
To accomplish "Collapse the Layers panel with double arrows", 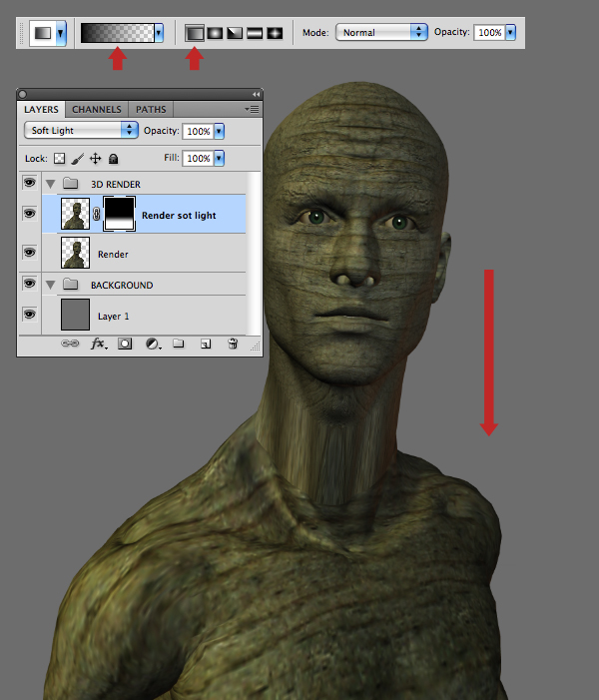I will coord(256,94).
